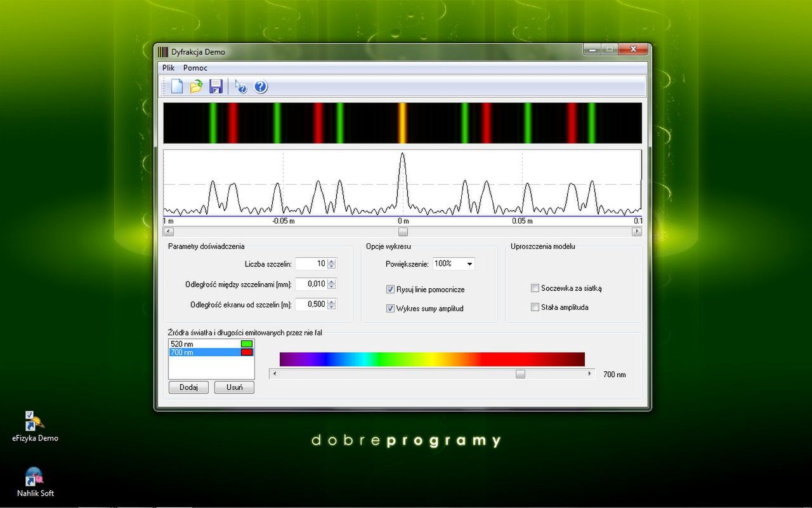Viewport: 812px width, 508px height.
Task: Open the eFizyka Demo desktop shortcut
Action: 35,426
